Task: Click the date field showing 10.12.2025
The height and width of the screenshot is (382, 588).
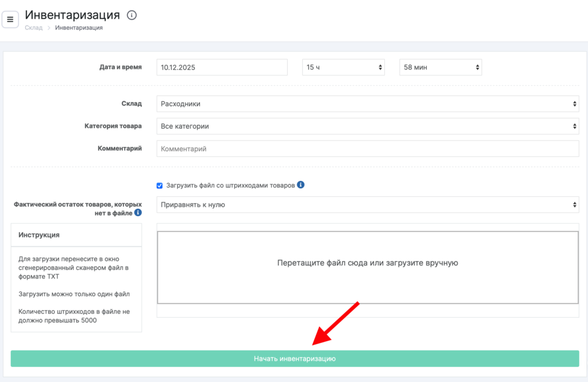Action: [x=222, y=67]
